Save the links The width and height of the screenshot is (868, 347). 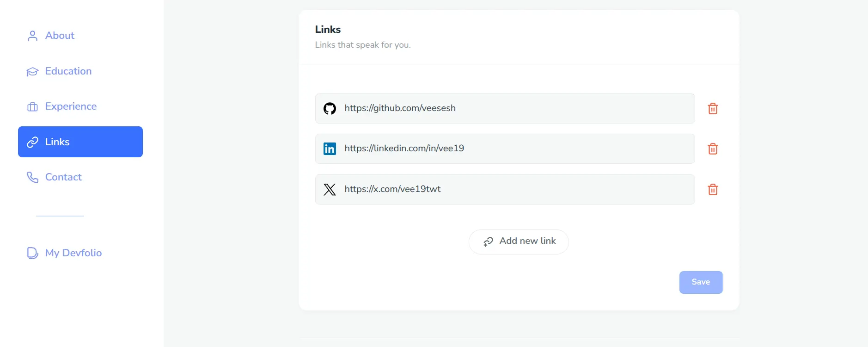click(x=701, y=282)
